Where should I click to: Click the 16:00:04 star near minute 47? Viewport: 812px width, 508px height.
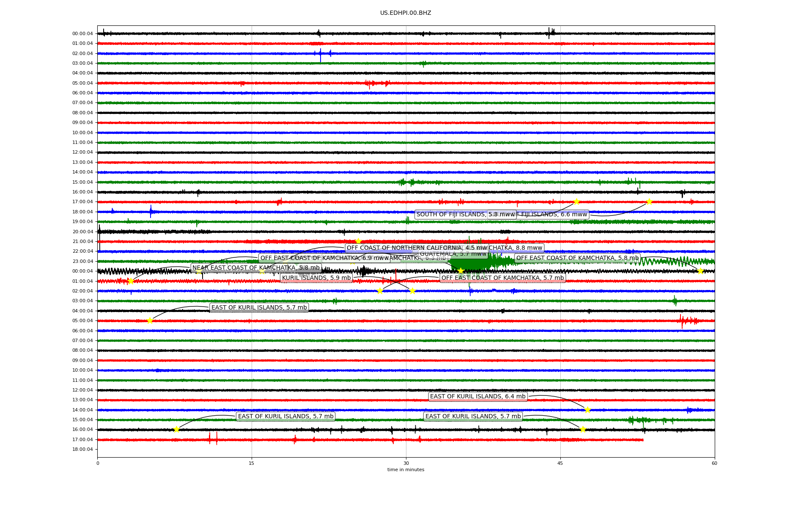(x=583, y=430)
